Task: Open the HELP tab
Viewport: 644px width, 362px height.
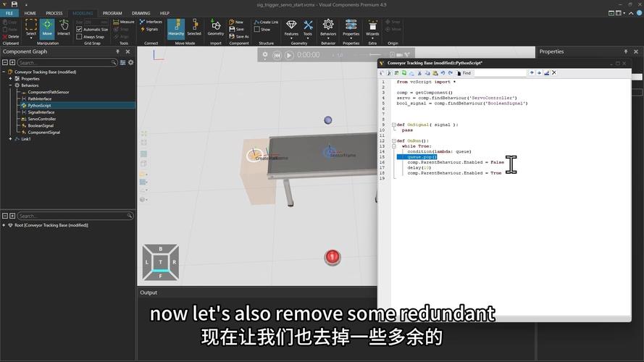Action: click(x=164, y=13)
